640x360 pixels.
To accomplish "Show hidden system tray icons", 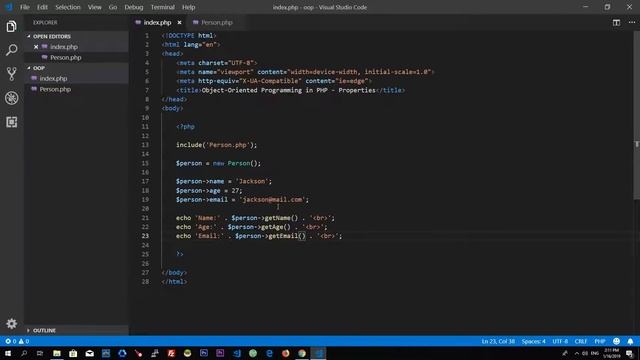I will (576, 353).
